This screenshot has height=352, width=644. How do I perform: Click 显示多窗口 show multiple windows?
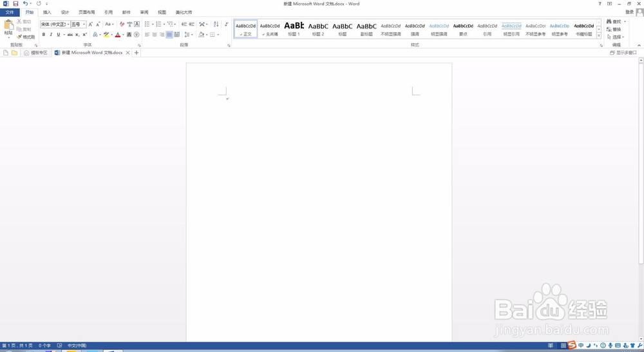click(x=623, y=53)
